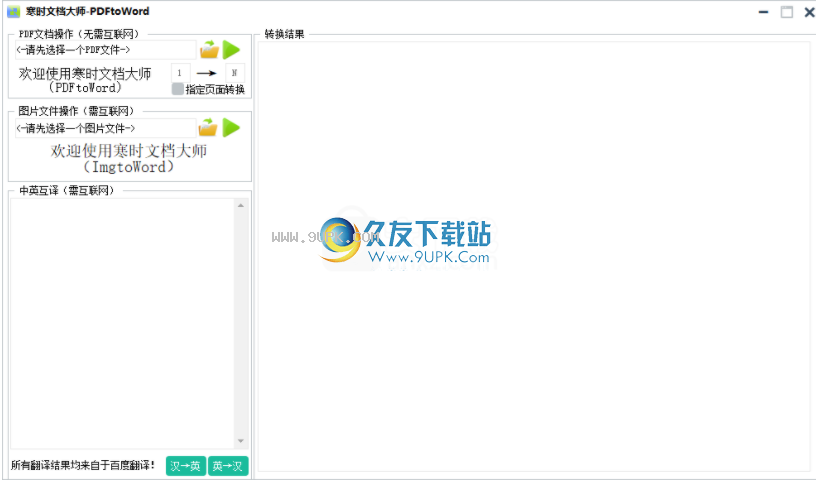Click the 转换结果 output area
Screen dimensions: 816x480
click(536, 257)
